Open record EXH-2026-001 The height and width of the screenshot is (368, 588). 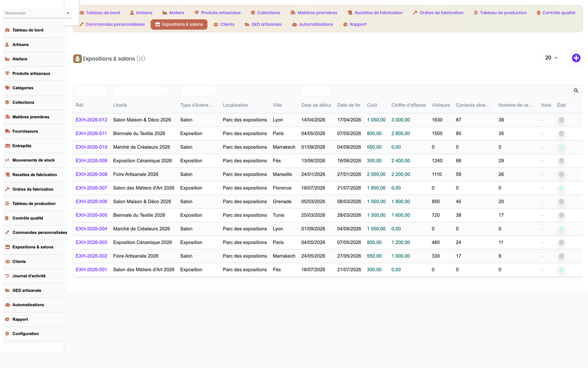click(x=91, y=270)
